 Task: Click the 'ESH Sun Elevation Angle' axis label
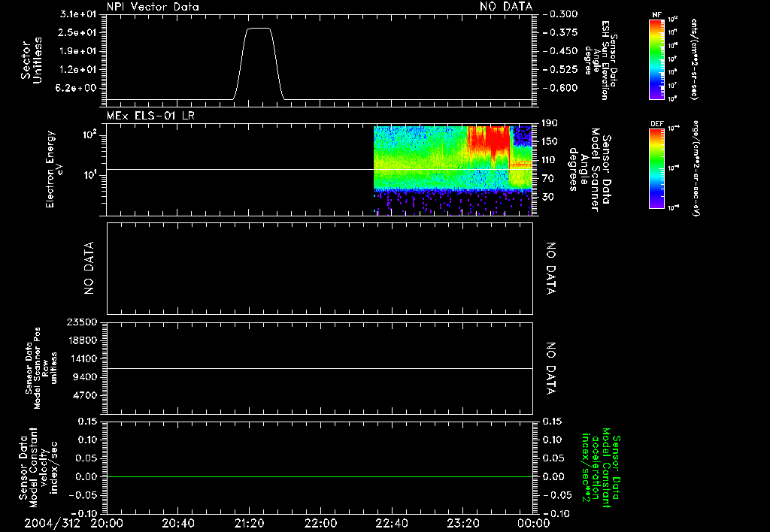pyautogui.click(x=601, y=60)
